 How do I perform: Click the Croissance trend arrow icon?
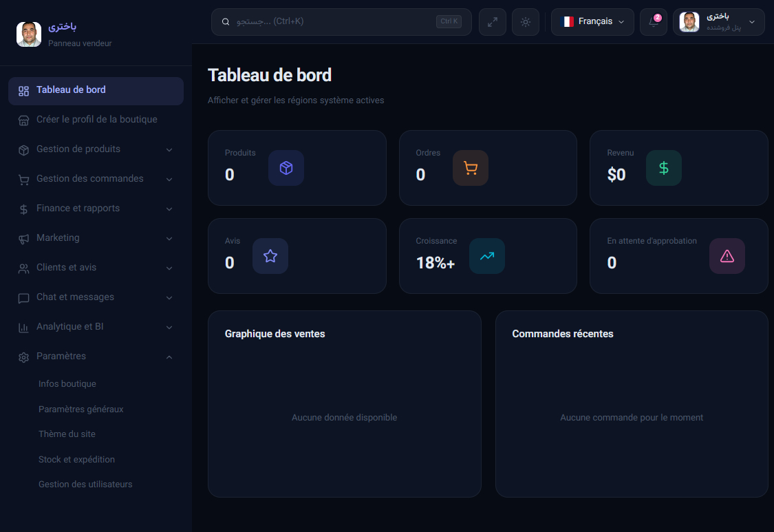(x=487, y=256)
